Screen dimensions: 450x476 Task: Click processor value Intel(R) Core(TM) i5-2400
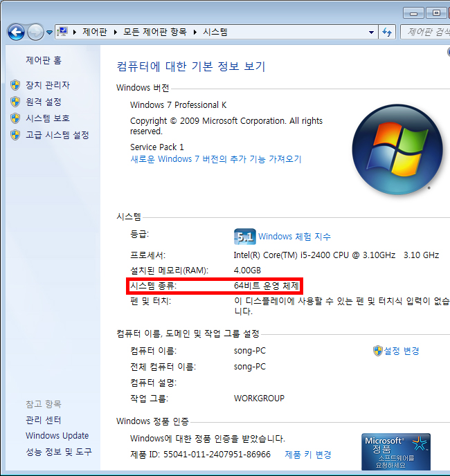pos(336,255)
